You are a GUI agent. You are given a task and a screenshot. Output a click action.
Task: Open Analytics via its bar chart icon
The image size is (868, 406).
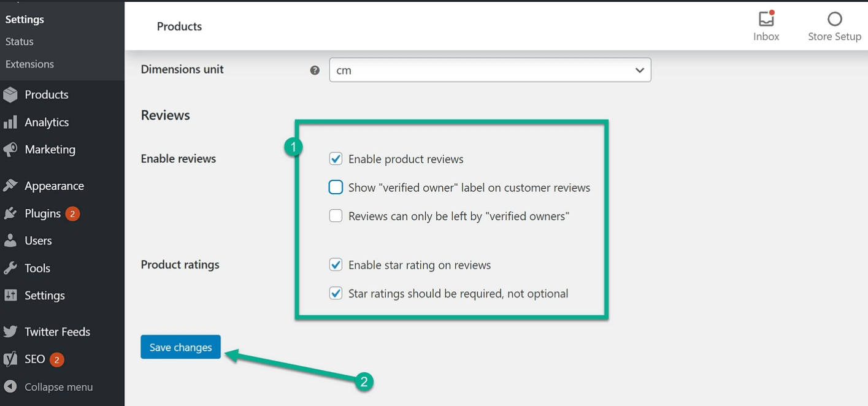point(10,122)
